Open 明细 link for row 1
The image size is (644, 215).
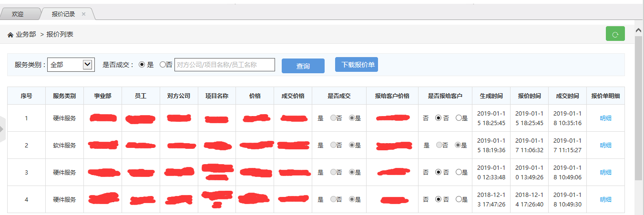pos(605,118)
